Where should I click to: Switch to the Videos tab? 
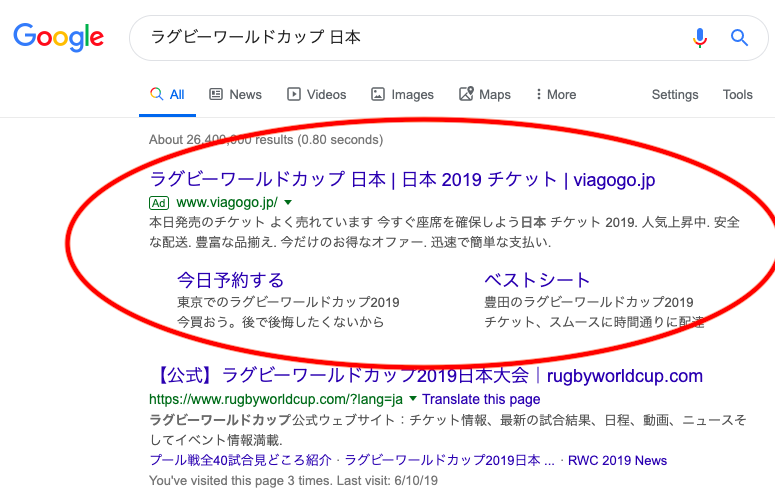point(316,94)
